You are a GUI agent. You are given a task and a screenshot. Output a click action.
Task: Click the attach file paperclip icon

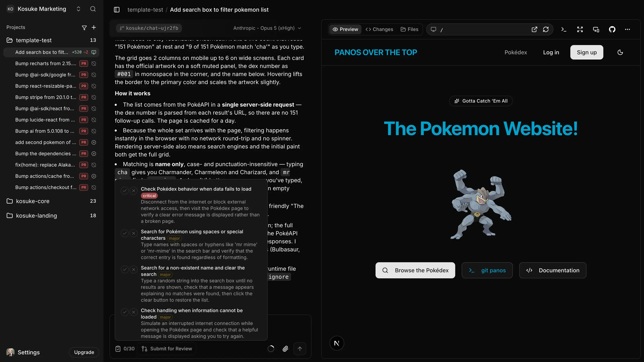(285, 349)
